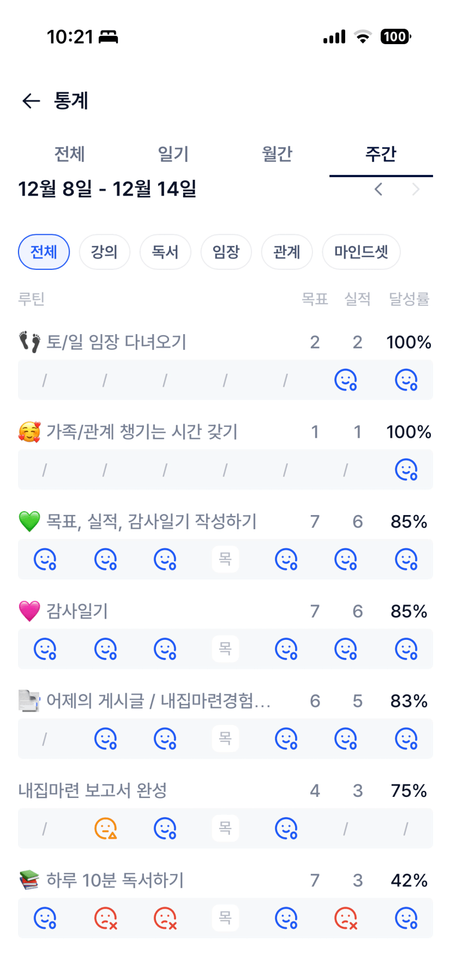Filter routines by 독서 chip
Viewport: 451px width, 980px height.
(165, 252)
